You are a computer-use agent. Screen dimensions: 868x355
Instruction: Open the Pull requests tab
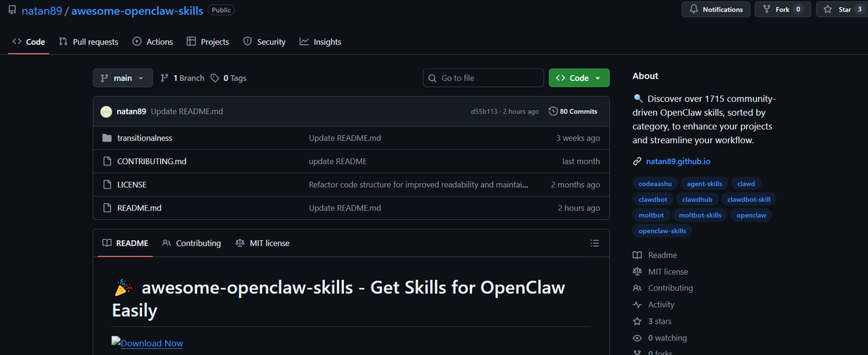pos(88,41)
